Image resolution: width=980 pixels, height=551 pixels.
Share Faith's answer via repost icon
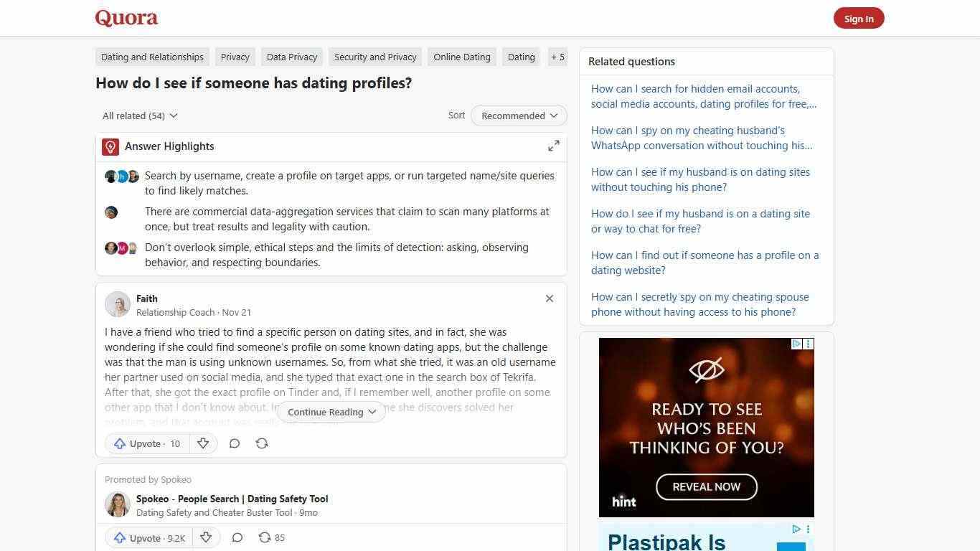click(262, 443)
